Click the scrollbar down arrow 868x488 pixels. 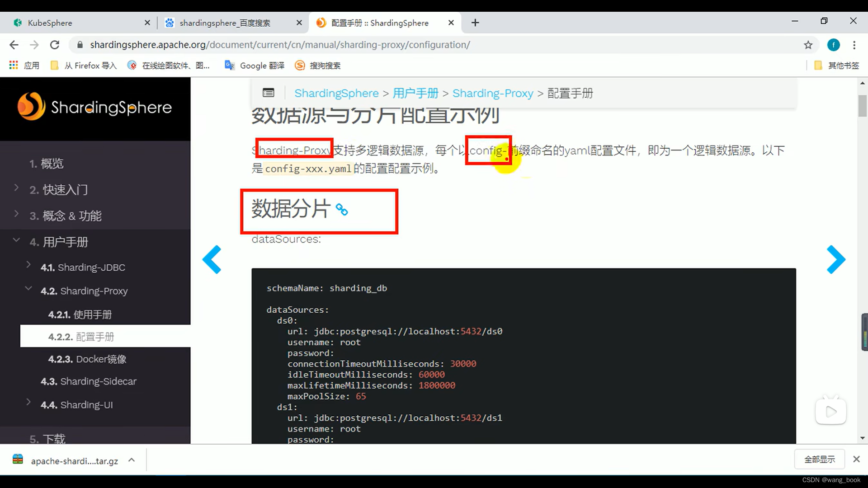point(862,438)
